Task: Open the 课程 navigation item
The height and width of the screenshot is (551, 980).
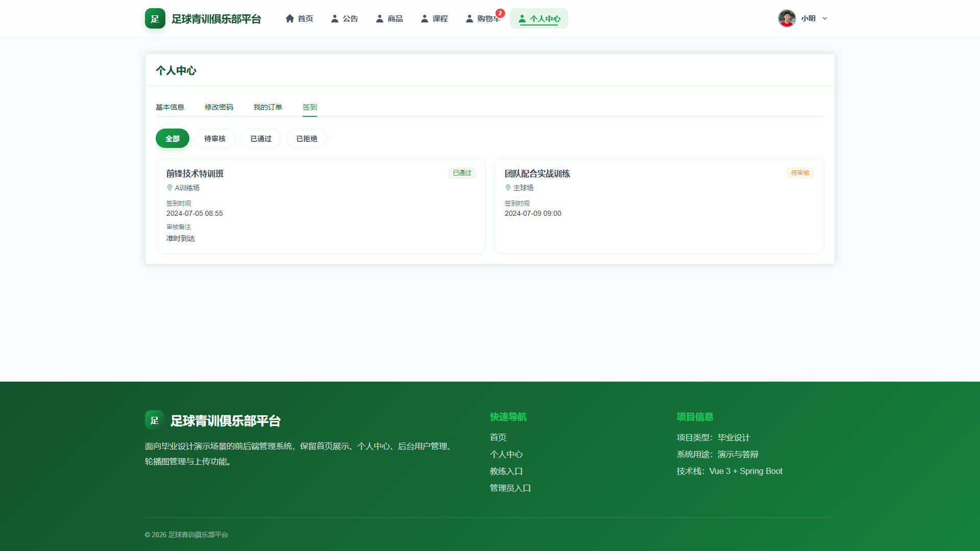Action: (434, 18)
